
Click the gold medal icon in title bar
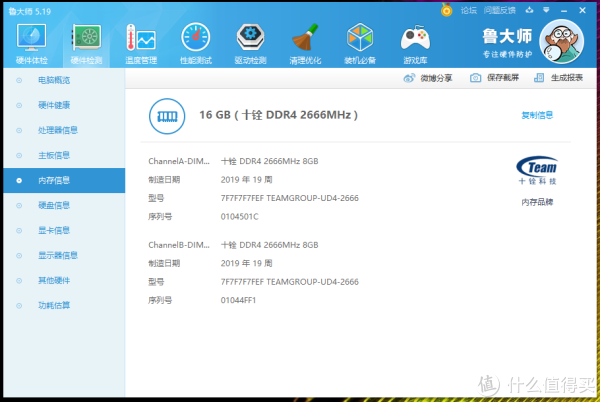click(446, 10)
